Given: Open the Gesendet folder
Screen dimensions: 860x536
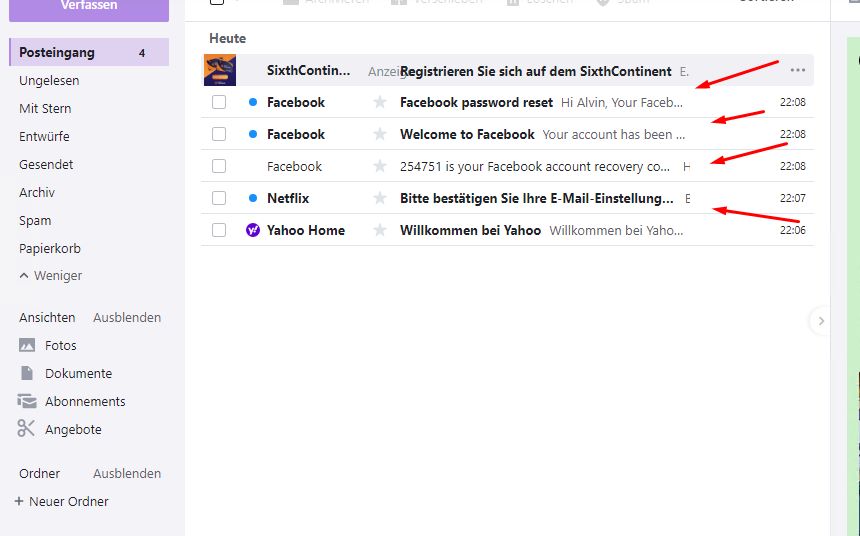Looking at the screenshot, I should (46, 165).
